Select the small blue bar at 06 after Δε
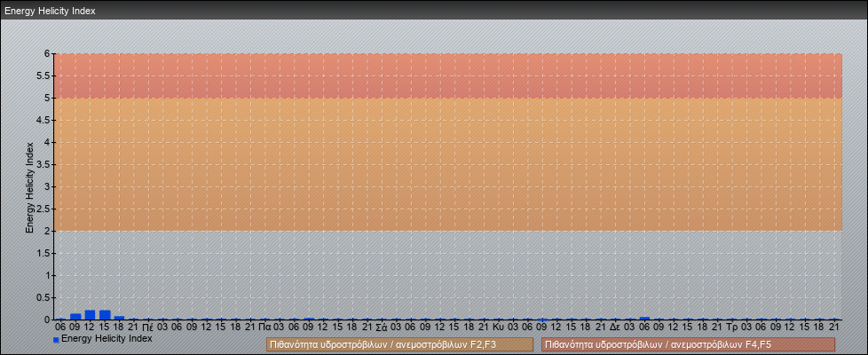 point(644,319)
